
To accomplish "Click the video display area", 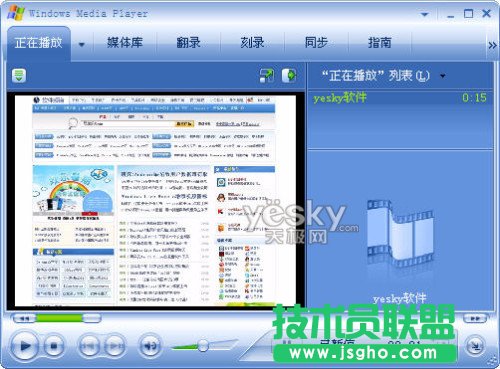I will pos(155,200).
